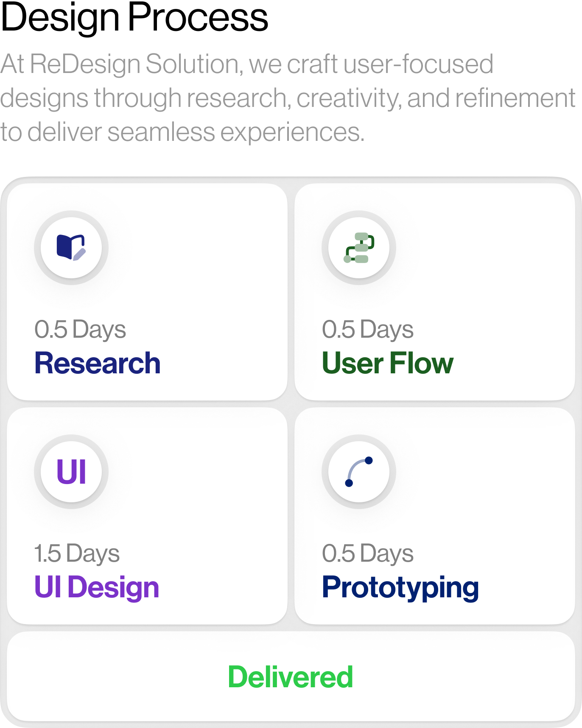Click the Prototyping curve path icon

pyautogui.click(x=359, y=471)
